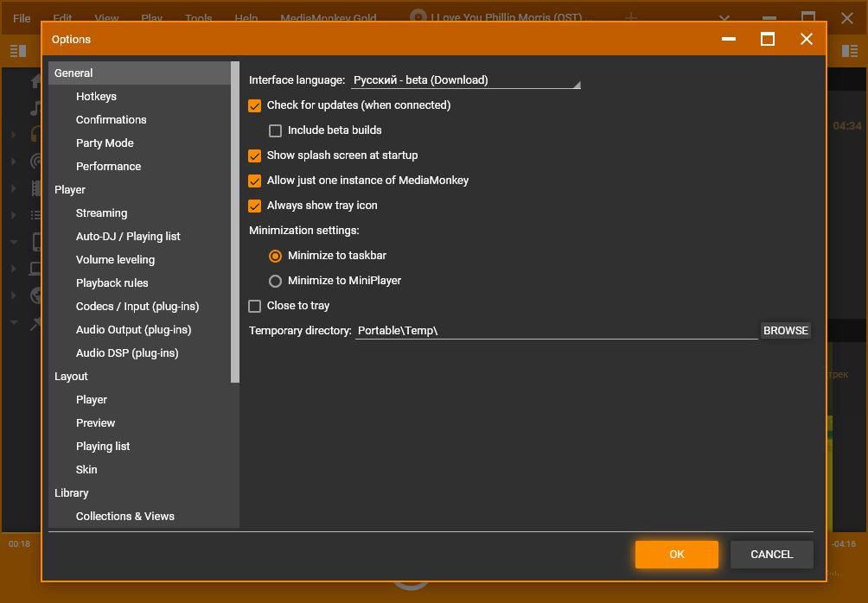
Task: Toggle Allow just one instance of MediaMonkey
Action: [x=255, y=181]
